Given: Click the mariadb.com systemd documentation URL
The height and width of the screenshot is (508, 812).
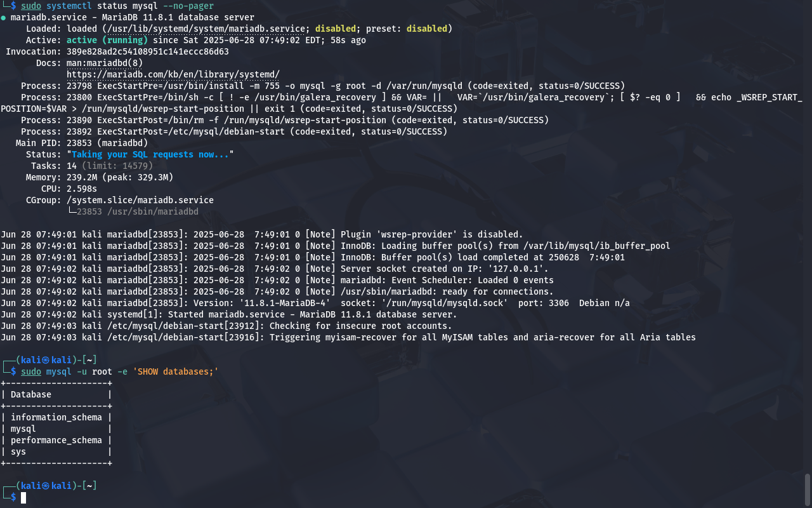Looking at the screenshot, I should [x=173, y=74].
